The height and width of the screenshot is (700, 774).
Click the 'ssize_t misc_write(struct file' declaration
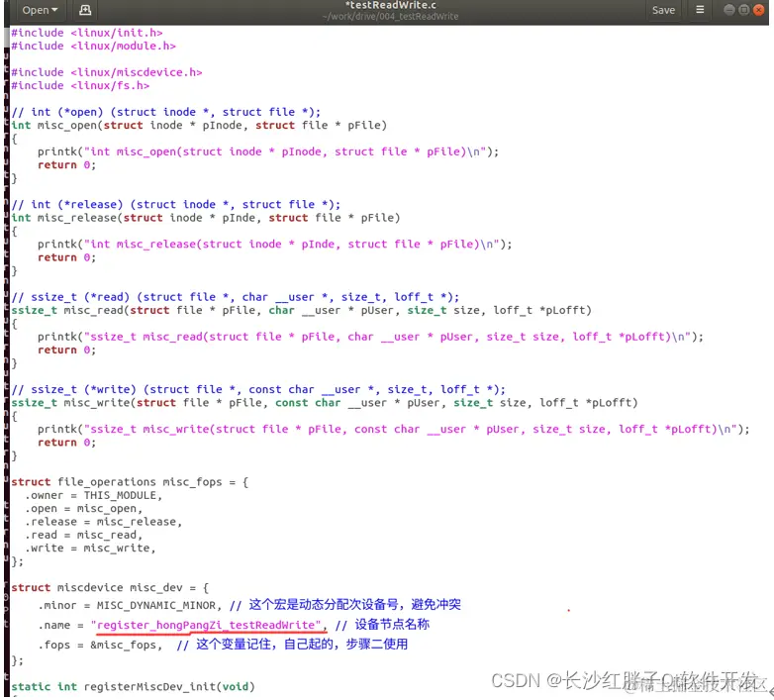[x=325, y=403]
